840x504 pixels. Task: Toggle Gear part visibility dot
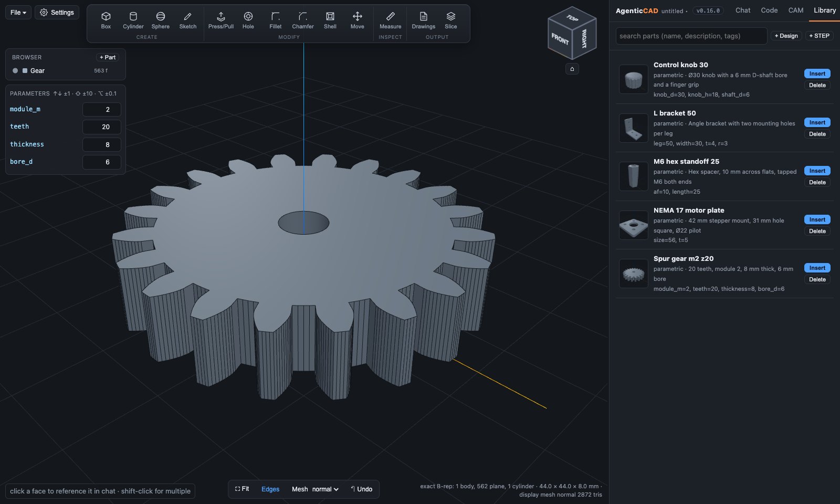coord(15,70)
